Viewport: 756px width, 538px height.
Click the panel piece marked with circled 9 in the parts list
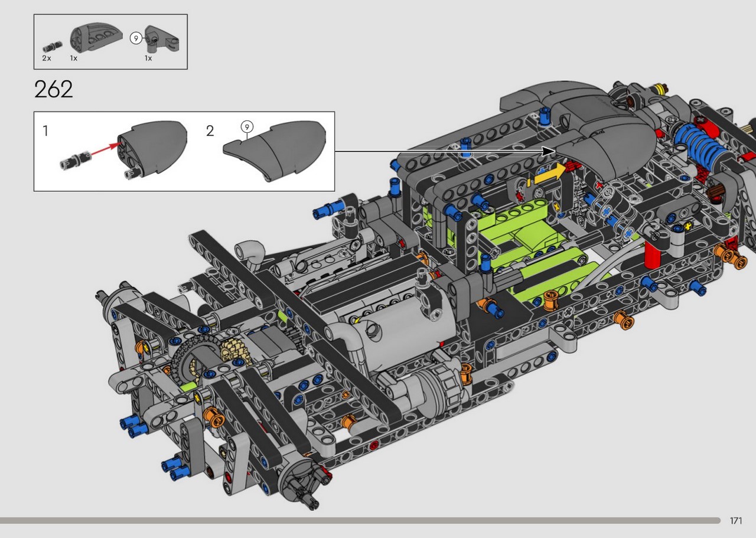click(x=161, y=40)
